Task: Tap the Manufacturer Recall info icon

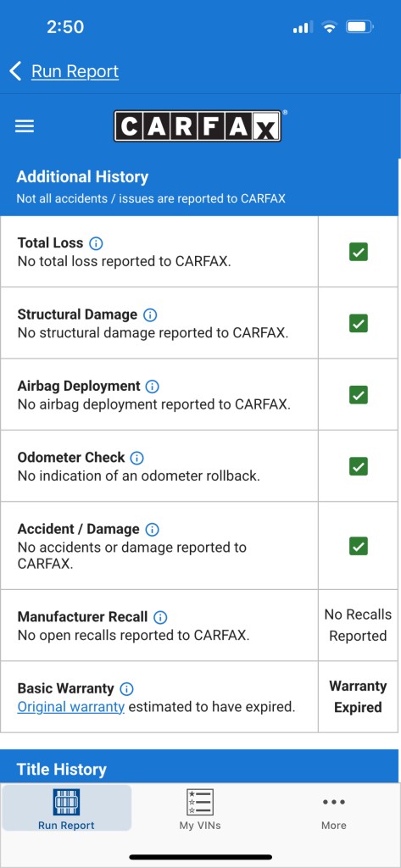Action: coord(160,617)
